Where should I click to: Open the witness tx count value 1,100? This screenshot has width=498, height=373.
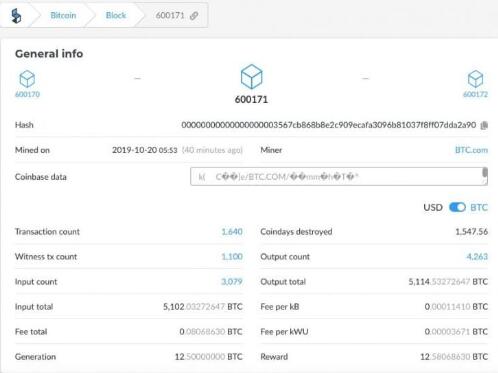point(232,256)
